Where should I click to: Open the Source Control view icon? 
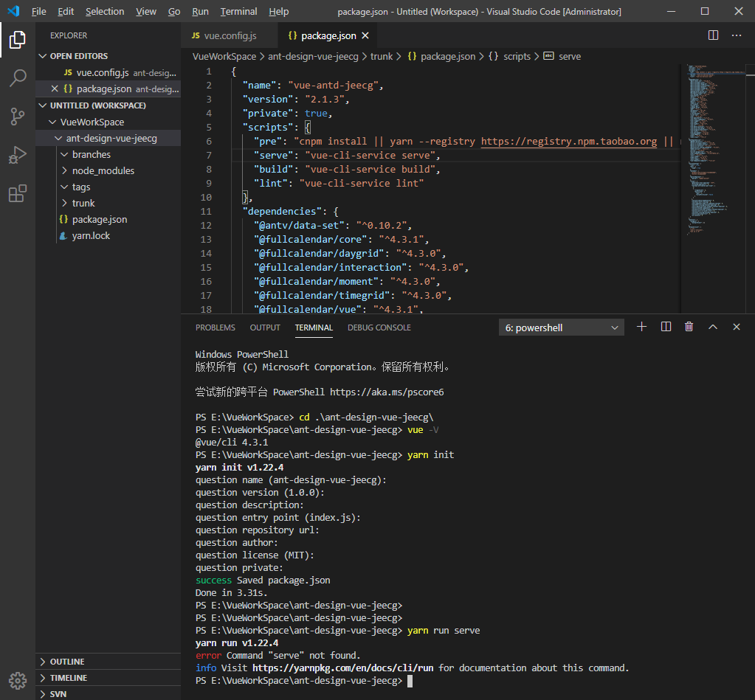17,116
